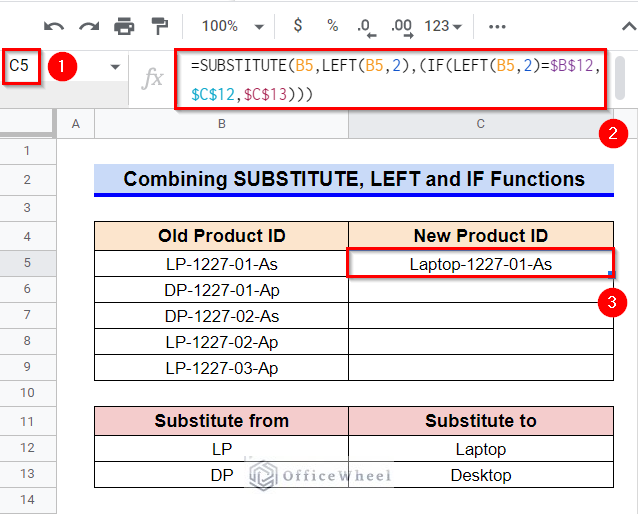Increase decimal places with the .00 button

tap(402, 27)
